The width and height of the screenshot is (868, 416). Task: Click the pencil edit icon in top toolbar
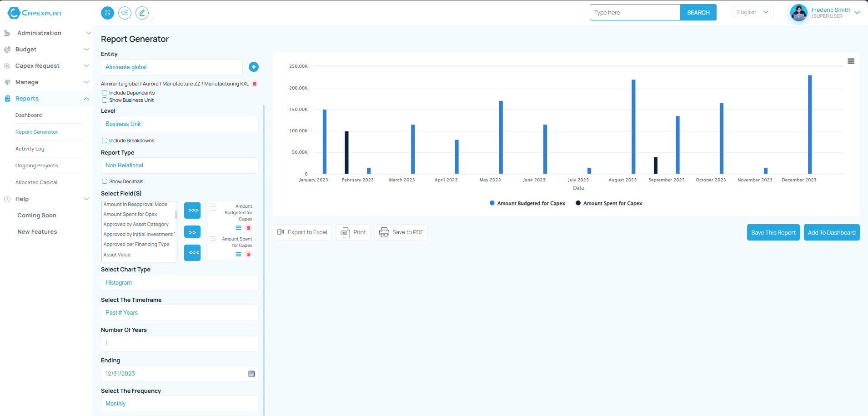[142, 13]
